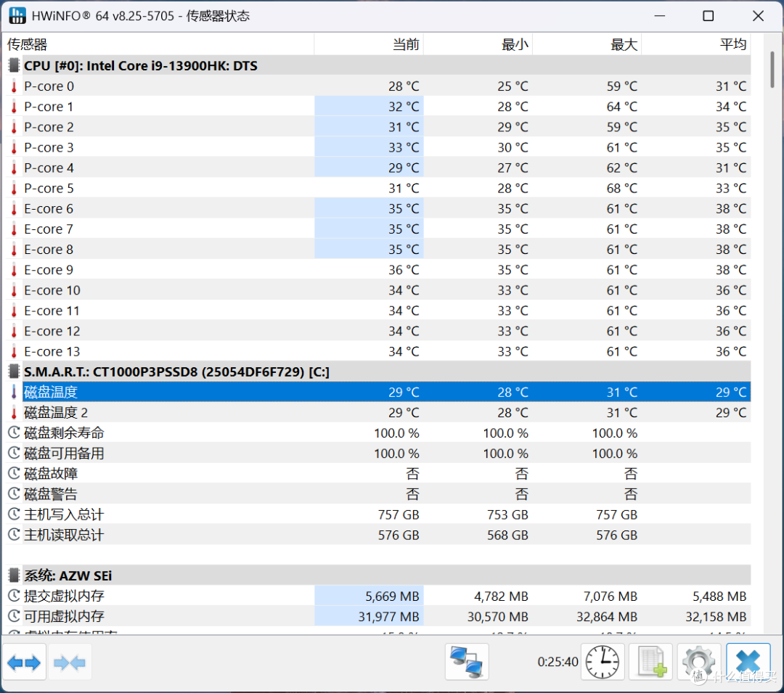Click the clock icon beside 磁盘剩余寿命

pyautogui.click(x=14, y=432)
